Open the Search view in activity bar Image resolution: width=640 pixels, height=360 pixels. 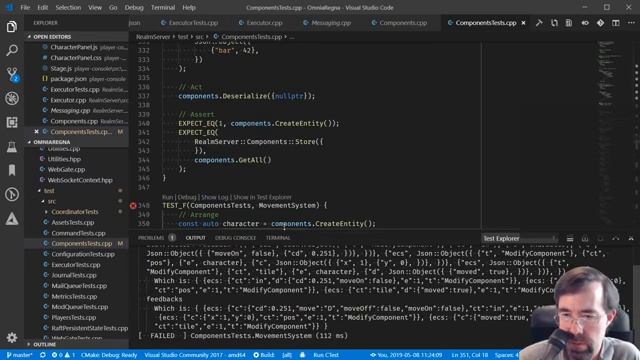coord(12,51)
